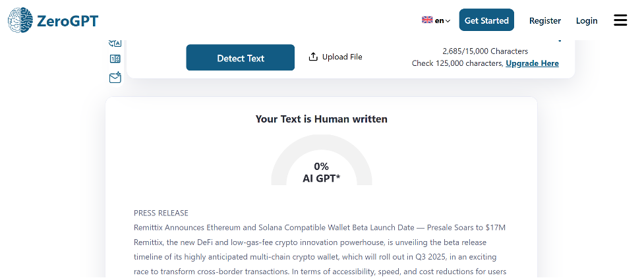
Task: Click the ZeroGPT brain logo icon
Action: 20,20
